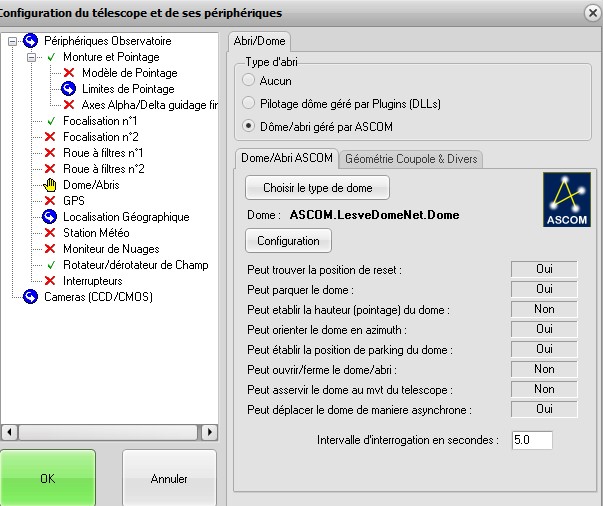Collapse the Monture et Pointage node
Screen dimensions: 603x506
pyautogui.click(x=31, y=57)
